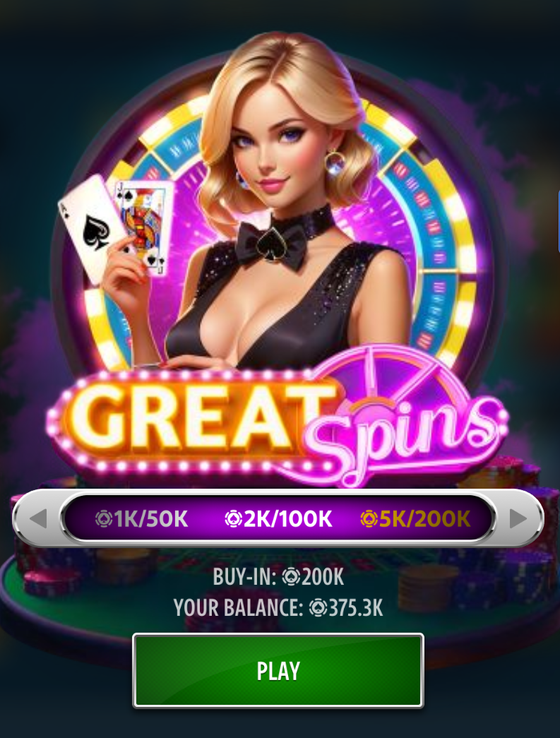Click the jack playing card
560x738 pixels.
pyautogui.click(x=143, y=226)
